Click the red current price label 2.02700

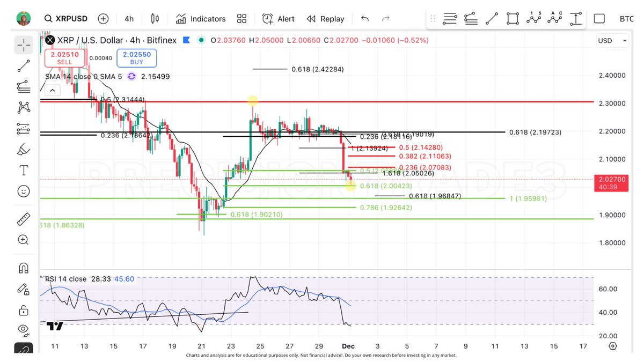[x=612, y=183]
